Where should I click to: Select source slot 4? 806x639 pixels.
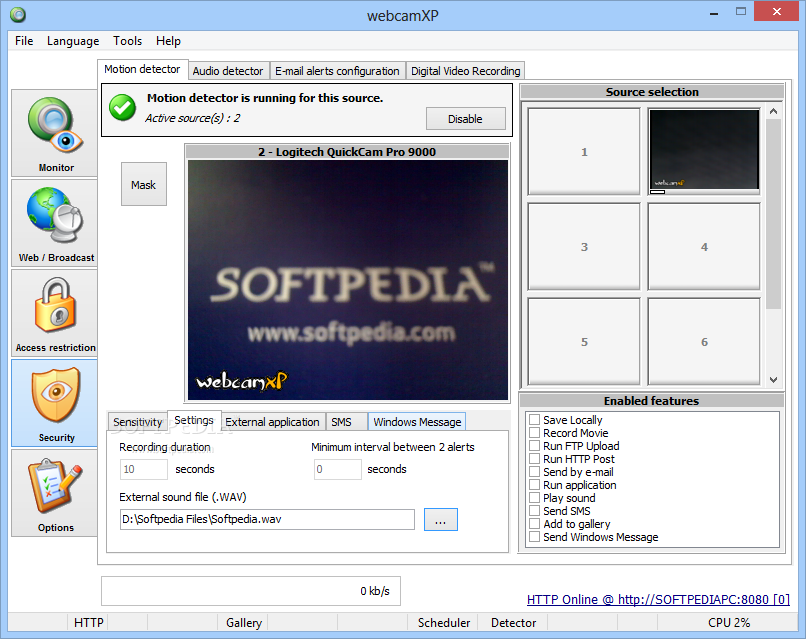pyautogui.click(x=704, y=247)
